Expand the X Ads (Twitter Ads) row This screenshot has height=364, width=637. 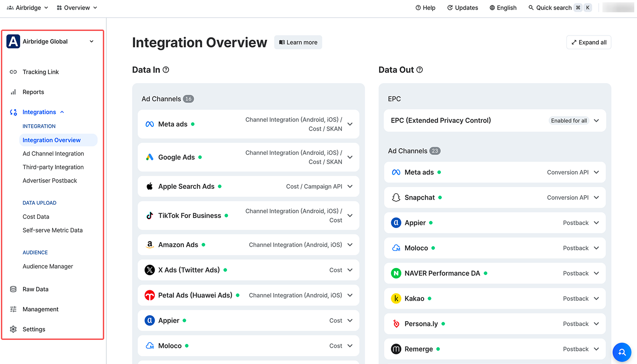(350, 270)
